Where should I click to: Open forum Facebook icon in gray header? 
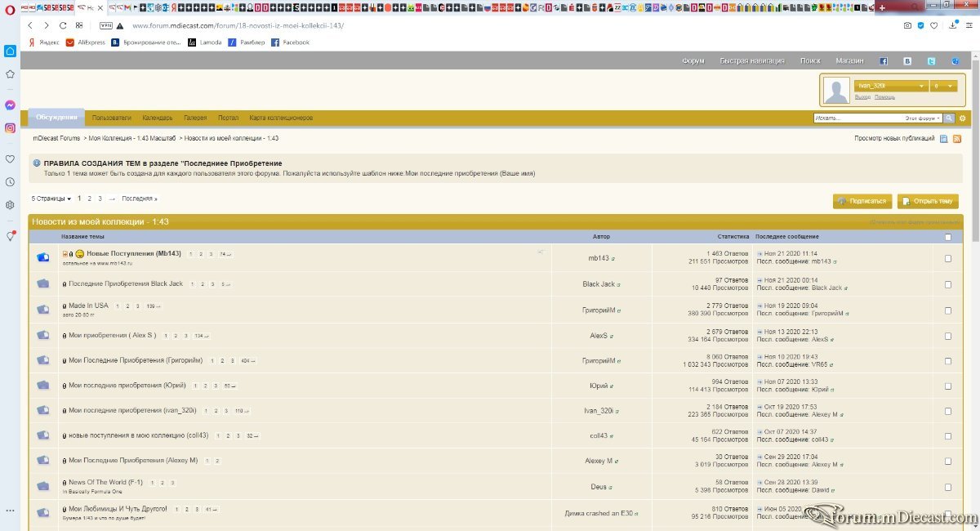coord(883,61)
